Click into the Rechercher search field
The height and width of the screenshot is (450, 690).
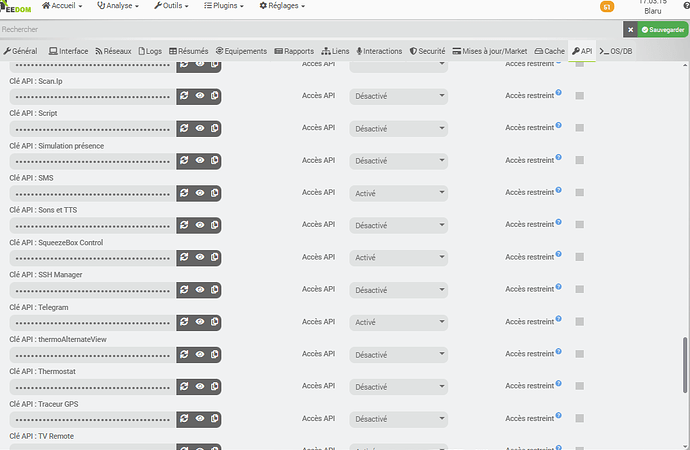[300, 30]
